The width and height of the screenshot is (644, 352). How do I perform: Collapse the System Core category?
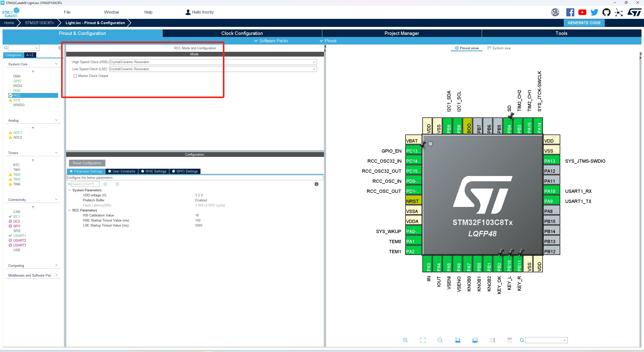pyautogui.click(x=56, y=64)
